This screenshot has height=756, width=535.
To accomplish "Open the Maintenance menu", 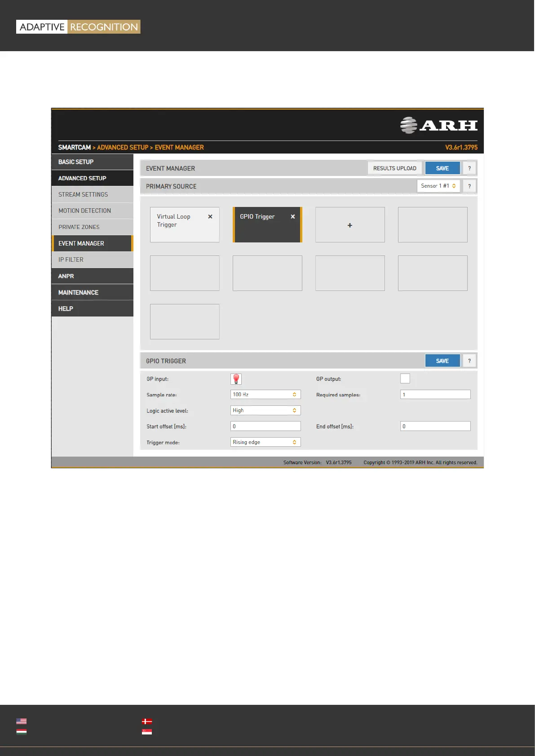I will click(93, 292).
